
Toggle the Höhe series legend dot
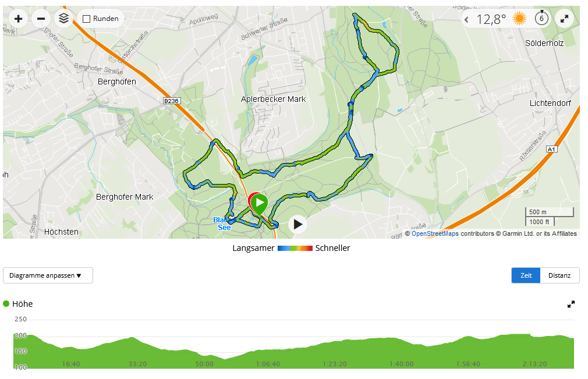[6, 304]
